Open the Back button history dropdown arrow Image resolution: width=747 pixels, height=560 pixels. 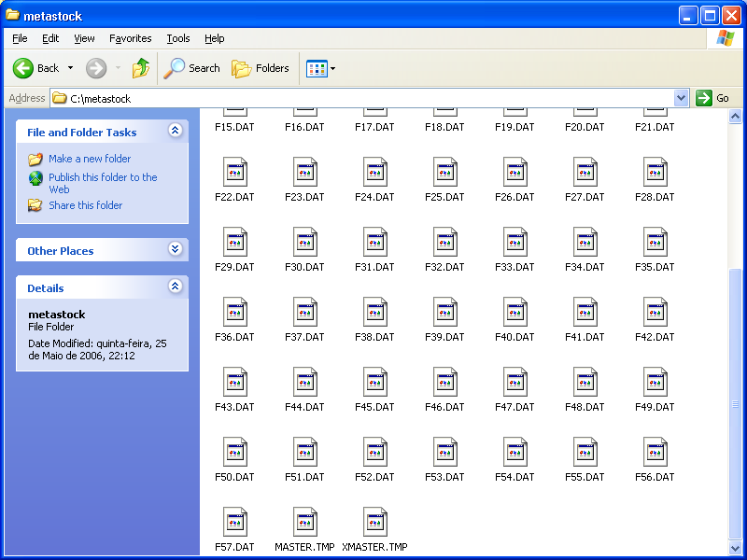70,68
